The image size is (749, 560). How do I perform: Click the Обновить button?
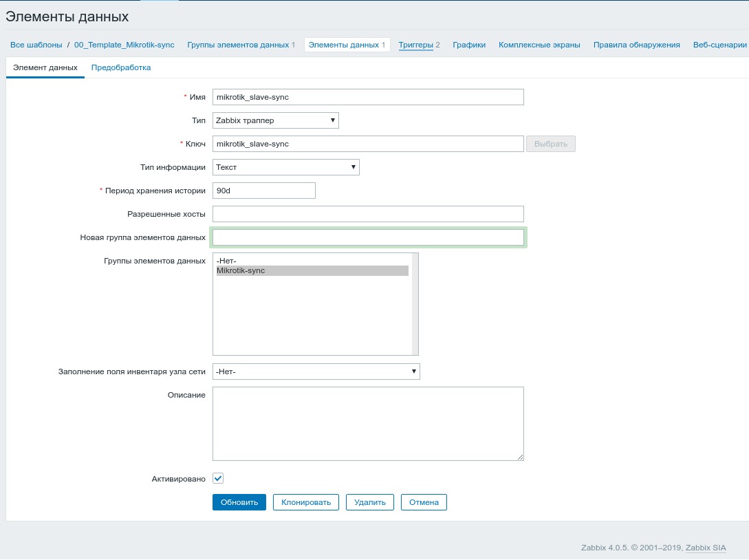point(239,502)
